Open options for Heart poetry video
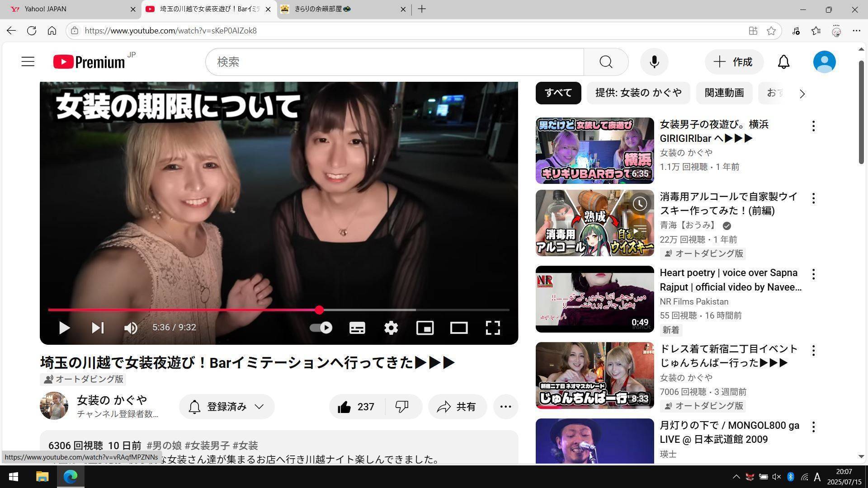868x488 pixels. (813, 274)
